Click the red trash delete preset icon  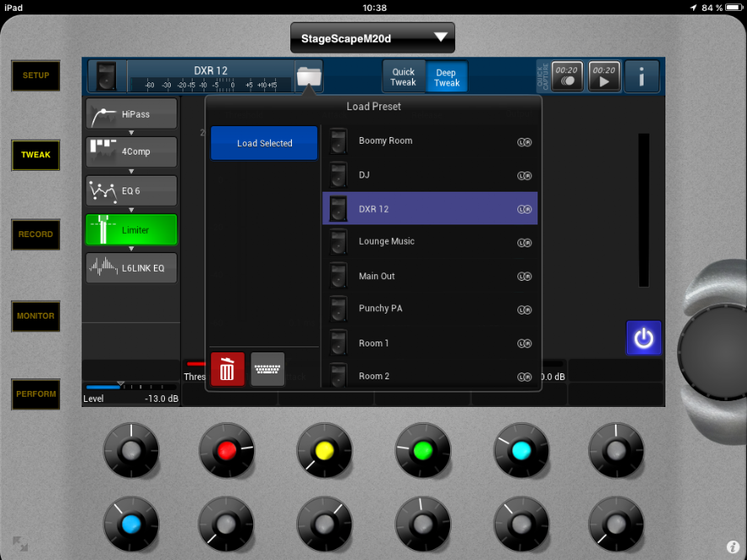click(227, 369)
